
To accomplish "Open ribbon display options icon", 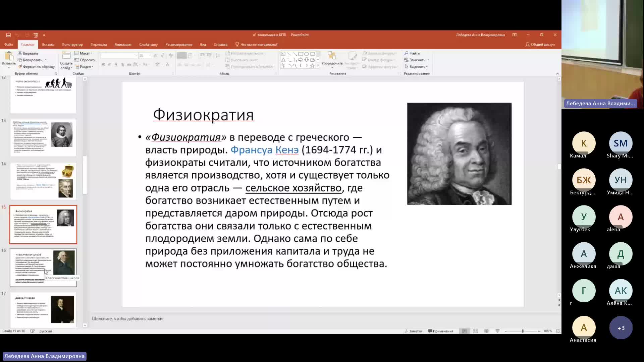I will click(514, 35).
